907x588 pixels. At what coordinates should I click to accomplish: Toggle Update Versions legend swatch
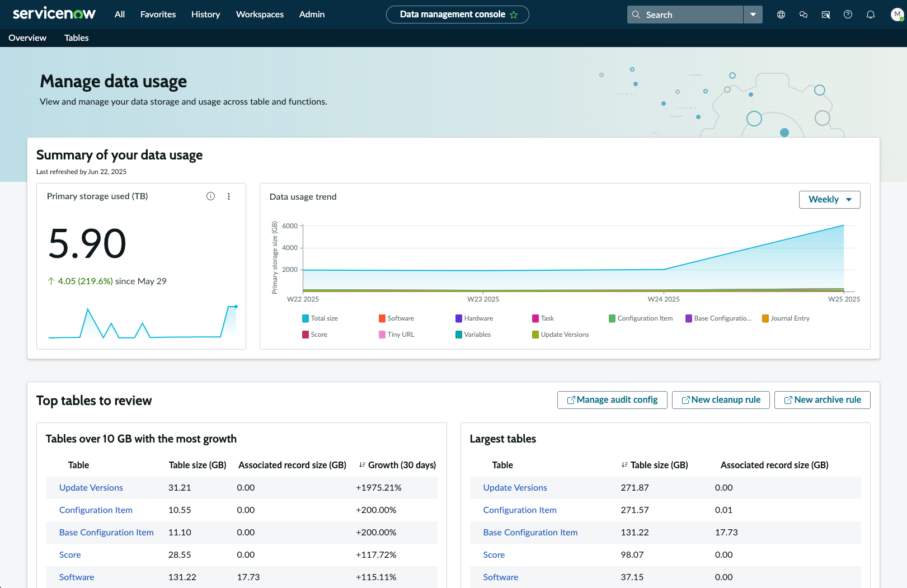535,335
